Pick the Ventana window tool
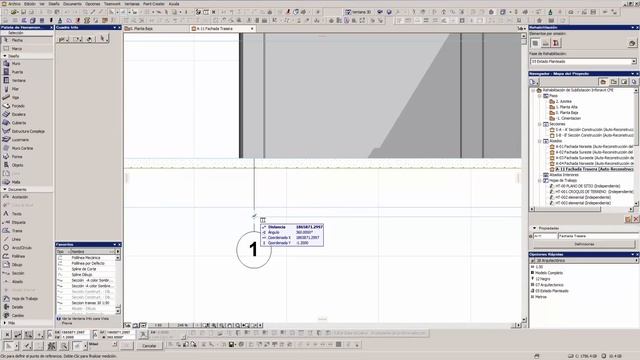 pos(27,80)
